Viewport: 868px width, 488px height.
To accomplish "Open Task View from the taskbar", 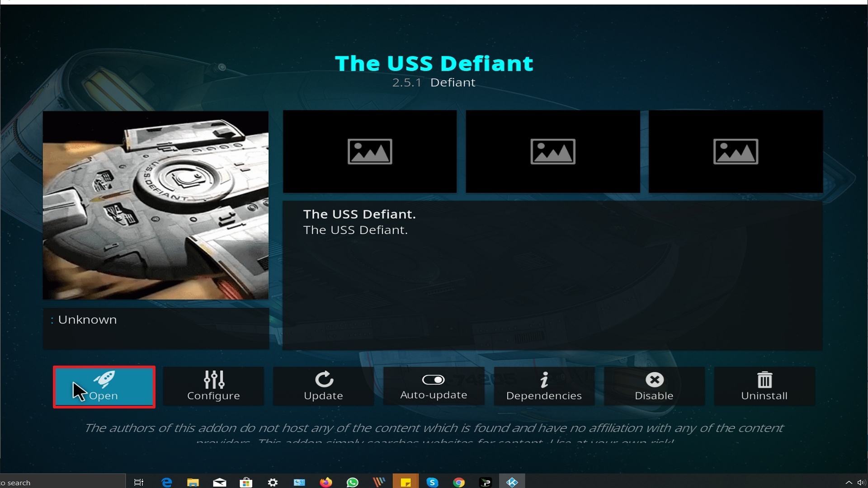I will click(x=139, y=482).
